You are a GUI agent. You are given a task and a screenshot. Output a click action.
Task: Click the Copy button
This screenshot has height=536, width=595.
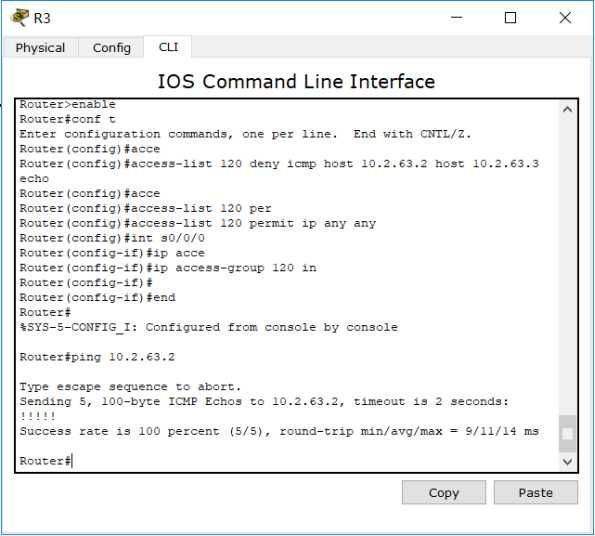pyautogui.click(x=444, y=492)
